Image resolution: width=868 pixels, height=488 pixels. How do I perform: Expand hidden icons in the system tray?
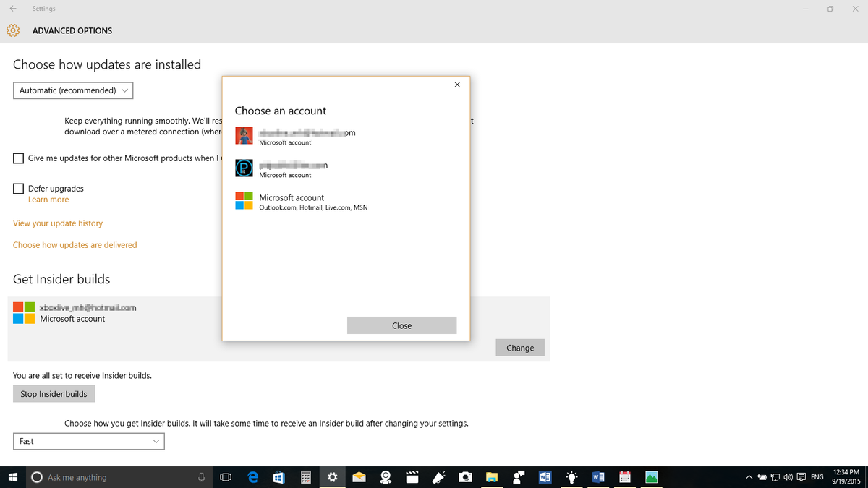[749, 477]
